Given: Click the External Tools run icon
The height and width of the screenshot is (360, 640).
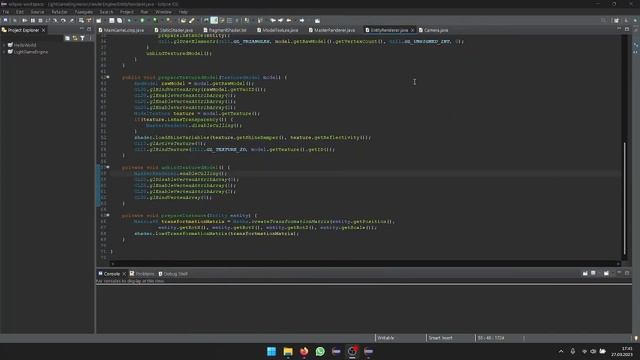Looking at the screenshot, I should tap(168, 20).
